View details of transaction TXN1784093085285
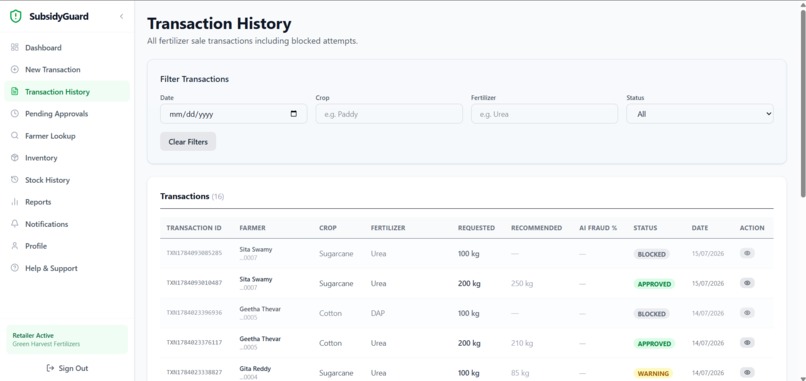 click(x=747, y=253)
